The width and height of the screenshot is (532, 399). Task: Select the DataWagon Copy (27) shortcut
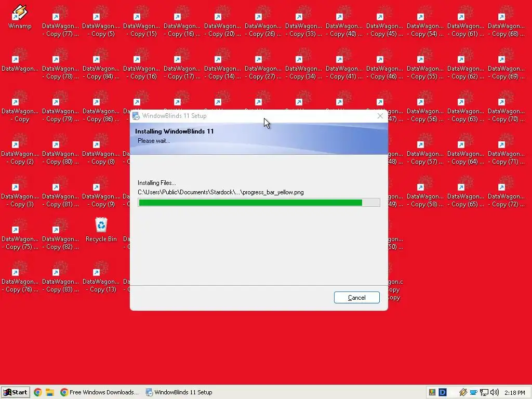(263, 64)
